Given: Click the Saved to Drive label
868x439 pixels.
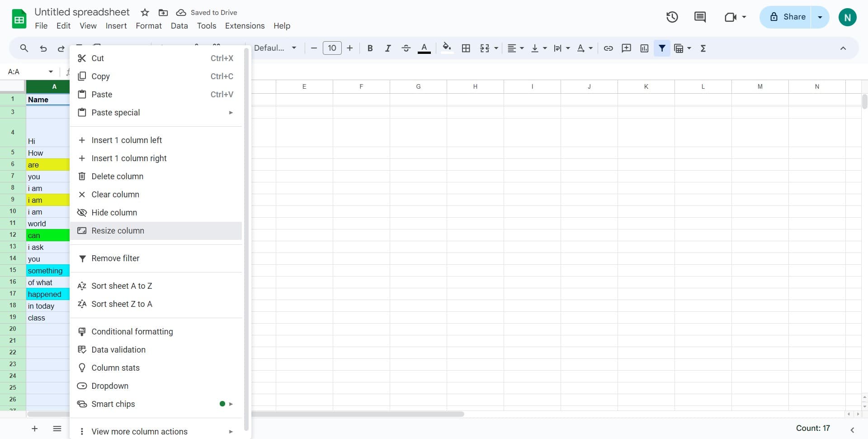Looking at the screenshot, I should (214, 12).
